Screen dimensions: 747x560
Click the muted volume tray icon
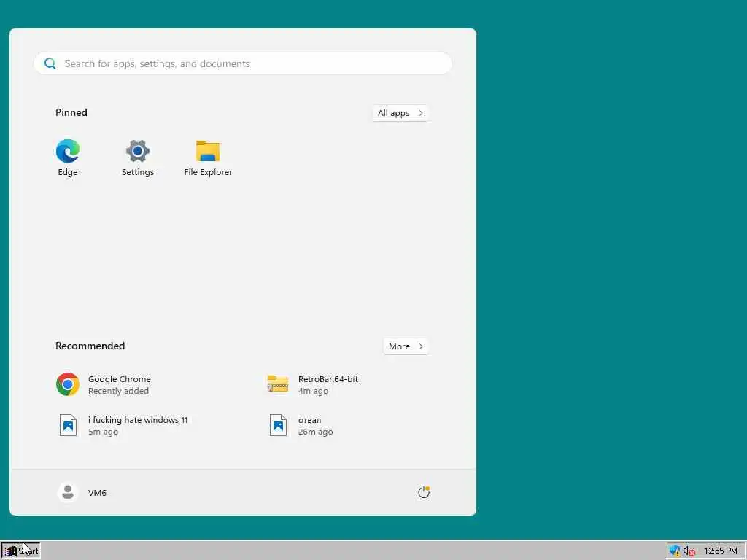pyautogui.click(x=689, y=551)
